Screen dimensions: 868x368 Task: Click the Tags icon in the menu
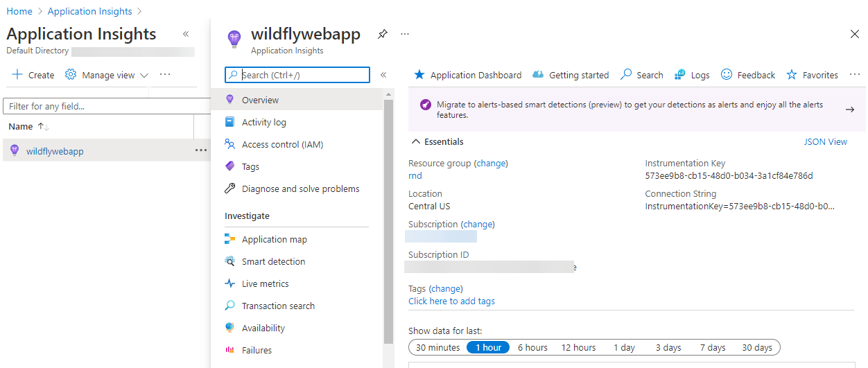click(230, 166)
